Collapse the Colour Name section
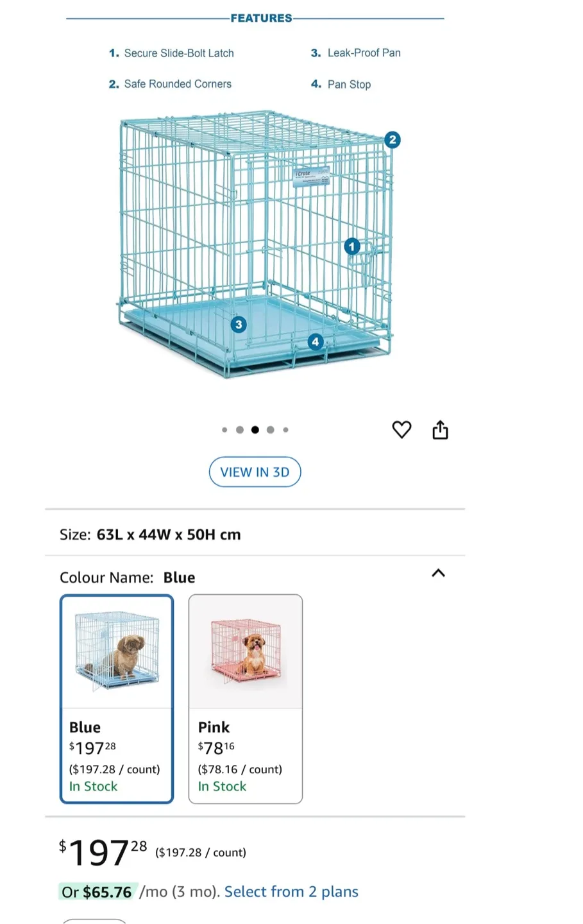This screenshot has height=924, width=583. [438, 573]
